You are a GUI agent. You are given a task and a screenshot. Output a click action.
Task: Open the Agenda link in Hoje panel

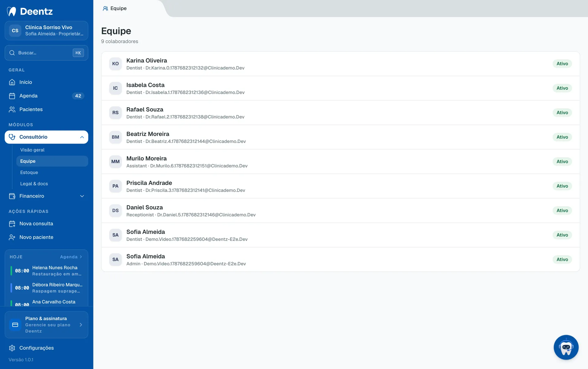click(71, 257)
